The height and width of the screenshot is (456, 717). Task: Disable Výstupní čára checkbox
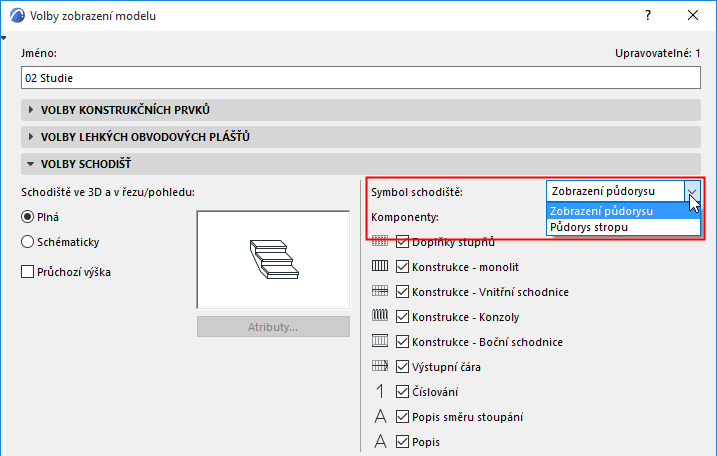[402, 367]
